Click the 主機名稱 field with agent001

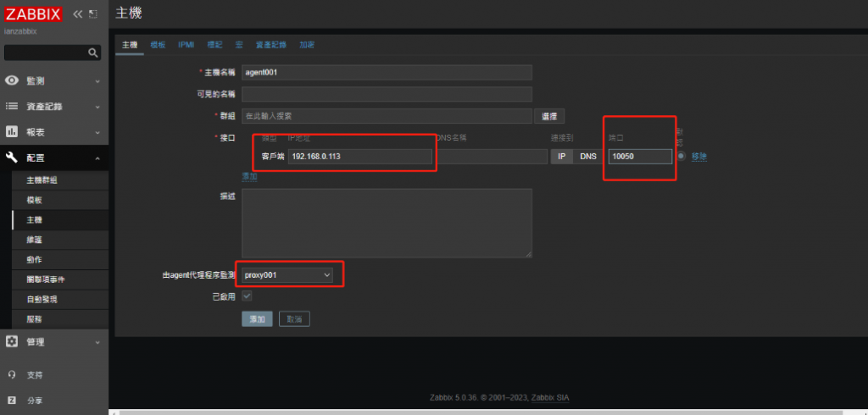387,73
